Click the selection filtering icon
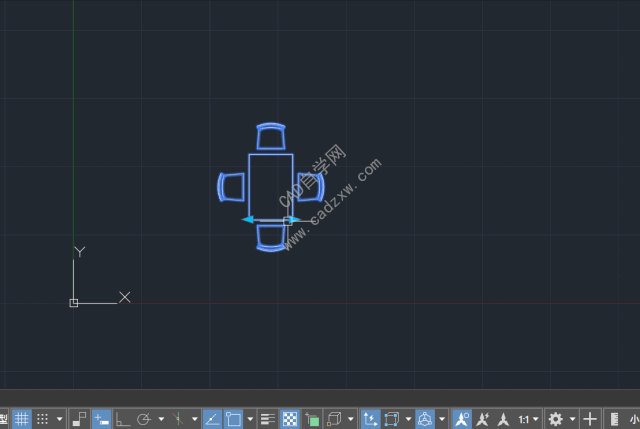This screenshot has height=429, width=640. tap(391, 419)
